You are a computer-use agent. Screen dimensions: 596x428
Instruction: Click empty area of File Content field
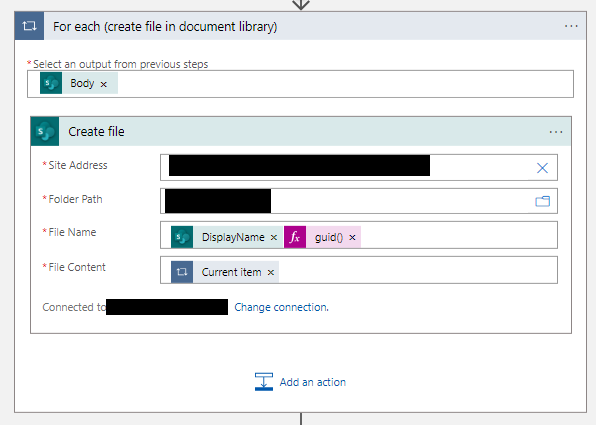[x=417, y=270]
